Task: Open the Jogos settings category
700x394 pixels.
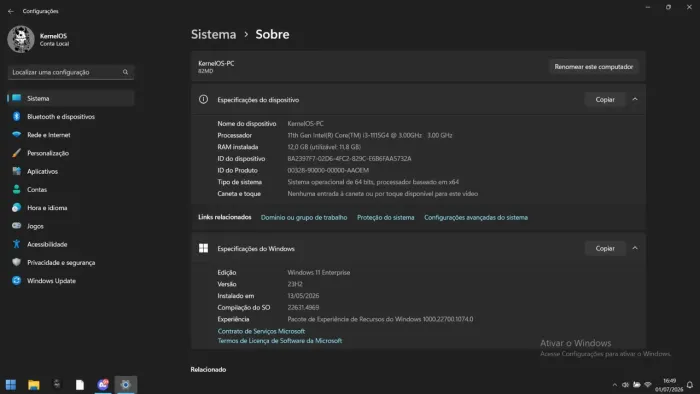Action: pos(71,226)
